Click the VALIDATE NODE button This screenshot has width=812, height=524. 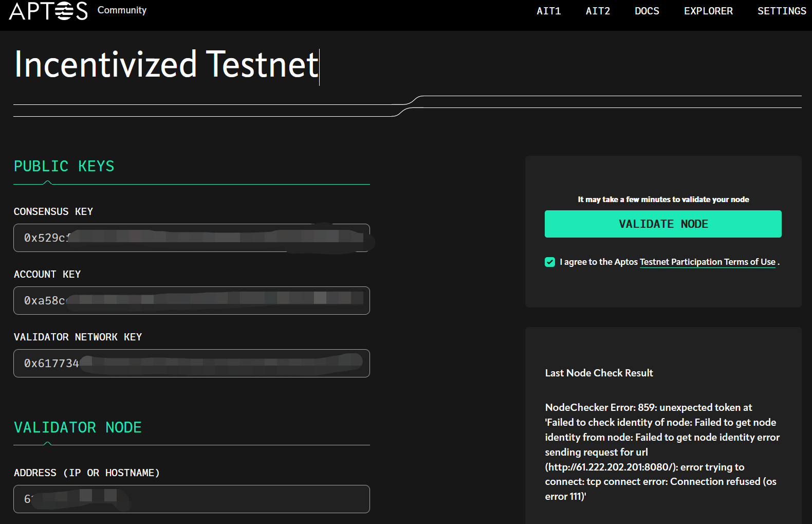[663, 224]
